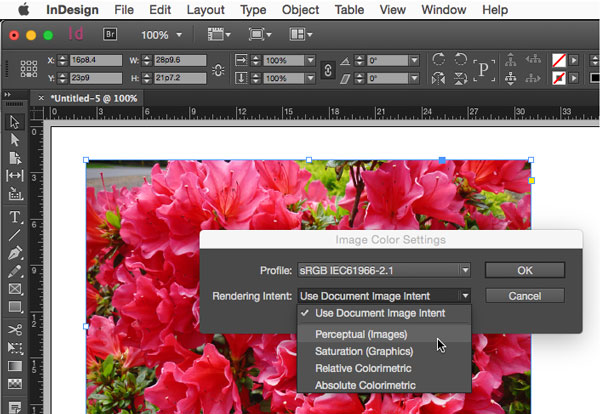Select the Rectangle tool
600x414 pixels.
[15, 307]
